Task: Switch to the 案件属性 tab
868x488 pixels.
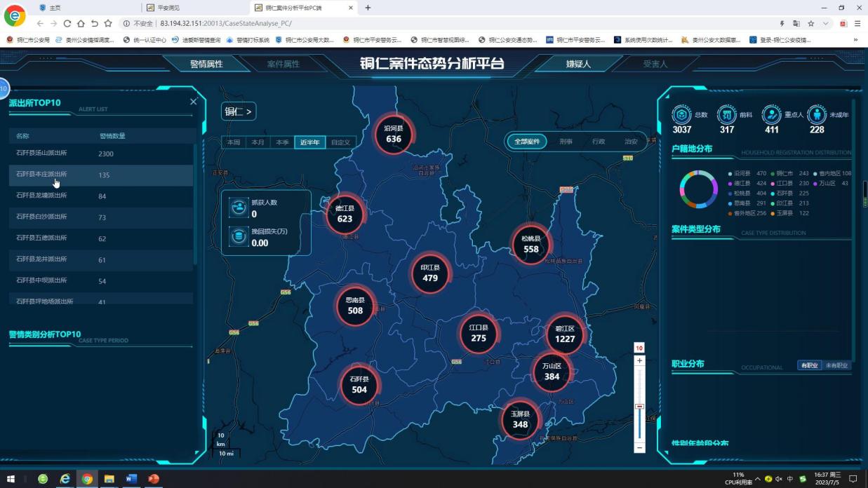Action: point(283,64)
